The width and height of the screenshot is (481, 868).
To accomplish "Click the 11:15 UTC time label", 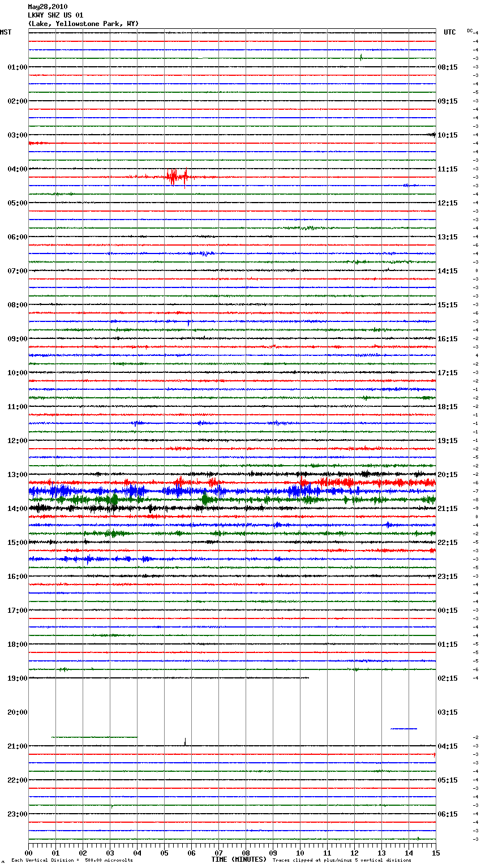I will 448,169.
